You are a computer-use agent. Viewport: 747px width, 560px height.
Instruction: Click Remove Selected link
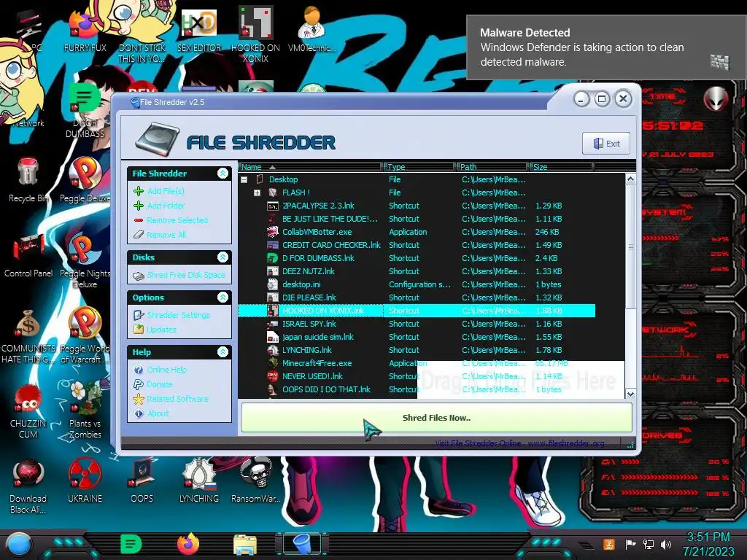(x=177, y=220)
